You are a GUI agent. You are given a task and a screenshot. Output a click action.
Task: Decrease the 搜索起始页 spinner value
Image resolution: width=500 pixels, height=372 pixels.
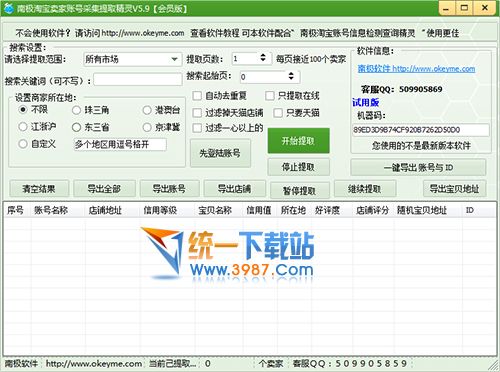[x=291, y=79]
